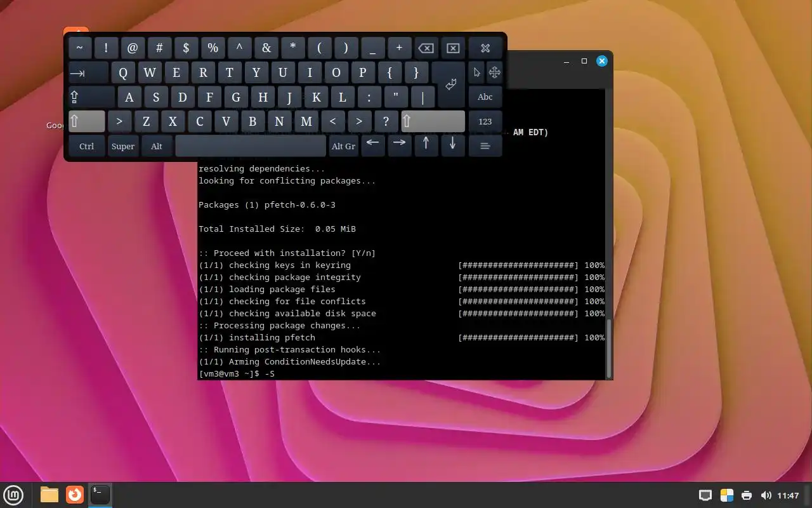Image resolution: width=812 pixels, height=508 pixels.
Task: Toggle the Alt modifier key
Action: pos(157,146)
